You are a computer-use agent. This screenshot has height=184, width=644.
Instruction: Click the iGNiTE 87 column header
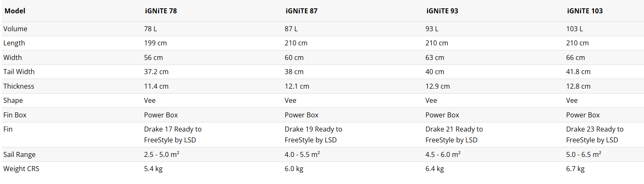click(x=301, y=11)
